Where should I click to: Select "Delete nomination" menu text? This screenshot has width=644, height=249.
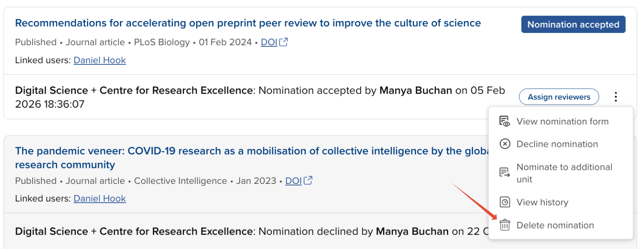[x=555, y=226]
